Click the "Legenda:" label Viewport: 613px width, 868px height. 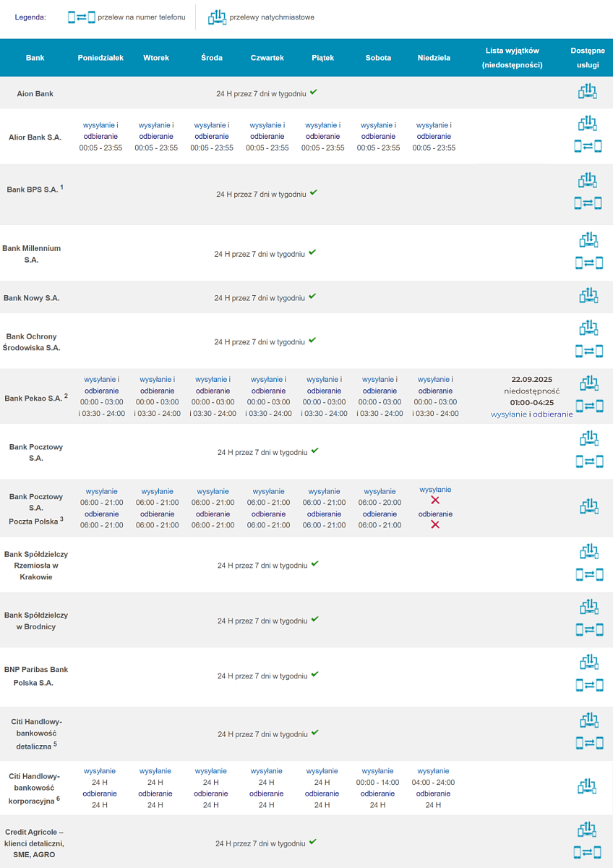pos(30,17)
